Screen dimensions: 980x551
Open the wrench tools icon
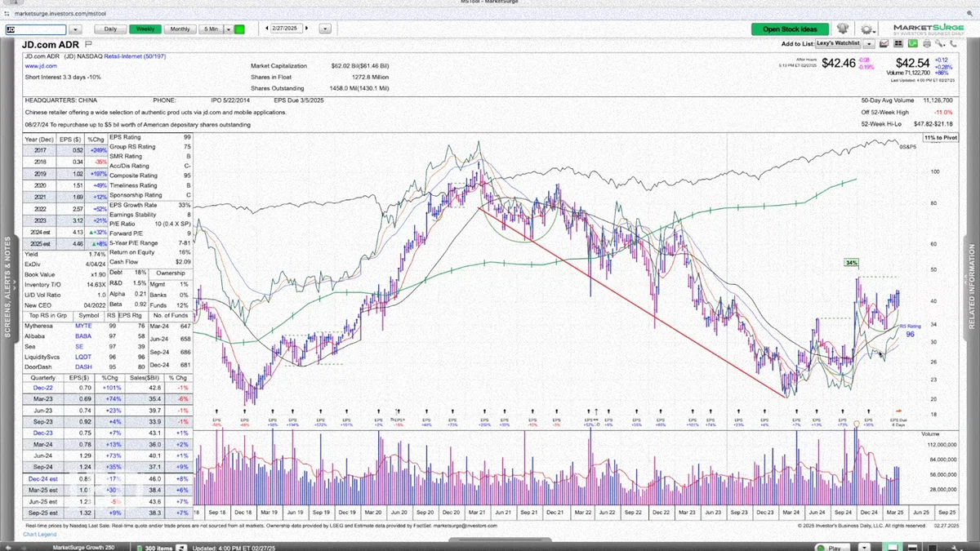(x=939, y=43)
